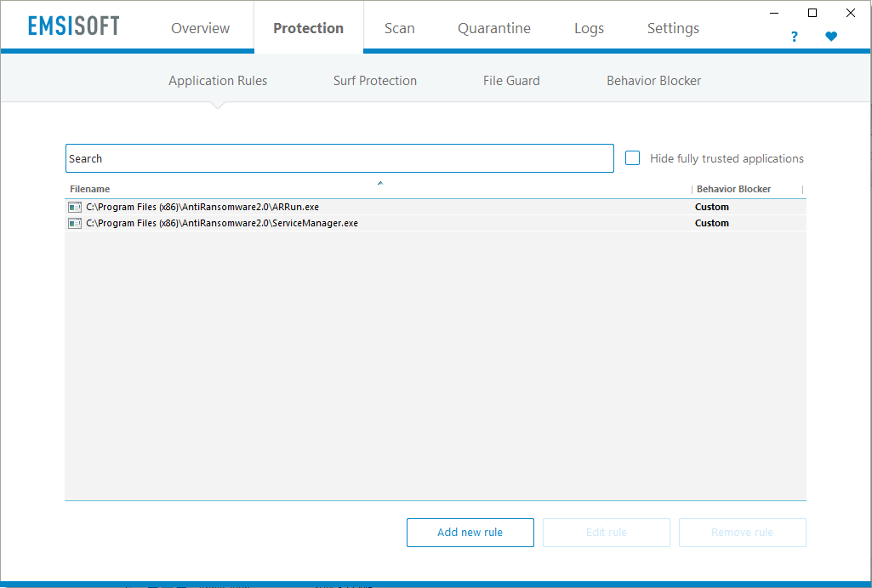872x588 pixels.
Task: Click the ServiceManager.exe file icon
Action: point(75,223)
